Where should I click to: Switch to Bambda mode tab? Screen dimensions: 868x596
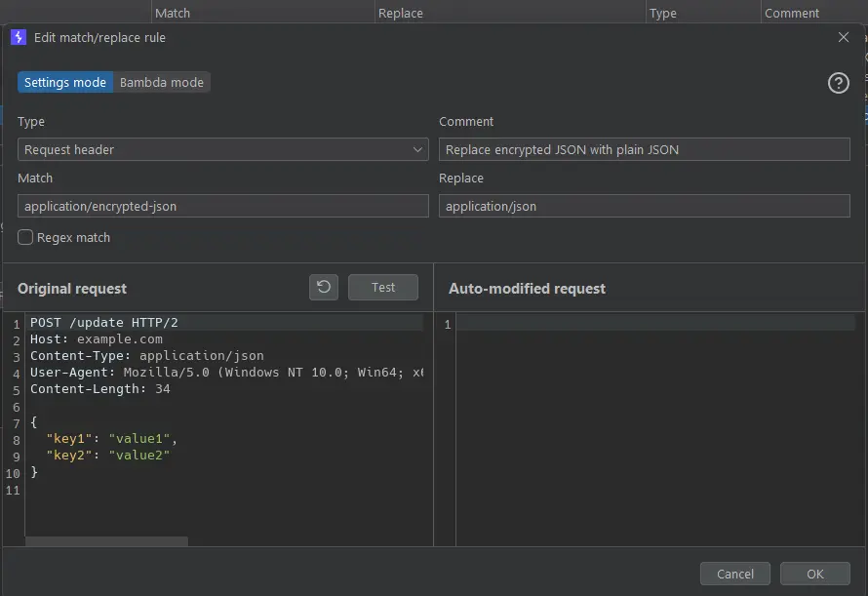[x=162, y=83]
